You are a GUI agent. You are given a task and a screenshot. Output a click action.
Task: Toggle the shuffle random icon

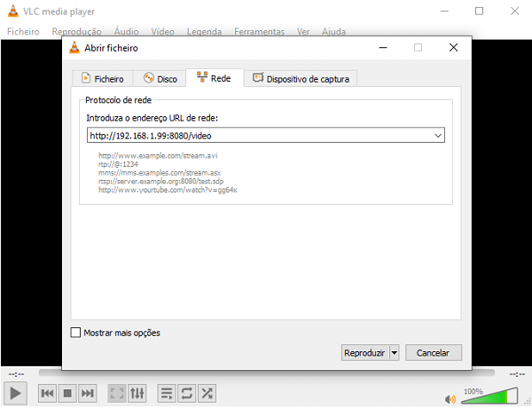click(207, 394)
